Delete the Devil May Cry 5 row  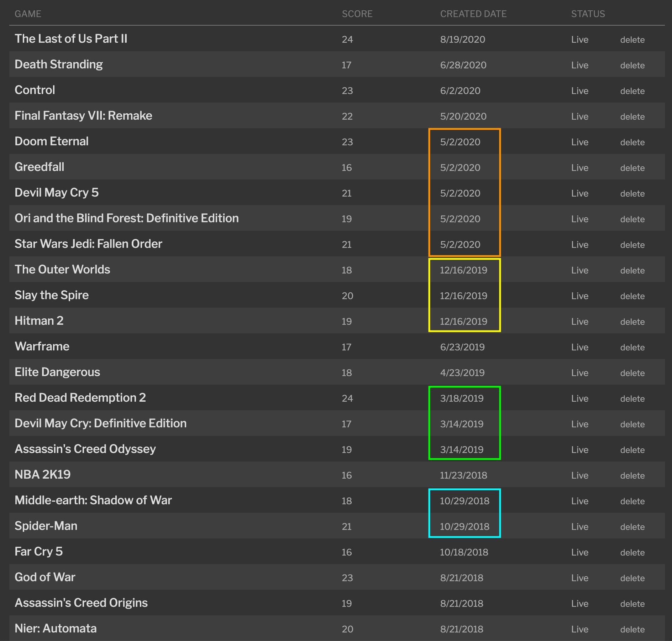point(632,193)
